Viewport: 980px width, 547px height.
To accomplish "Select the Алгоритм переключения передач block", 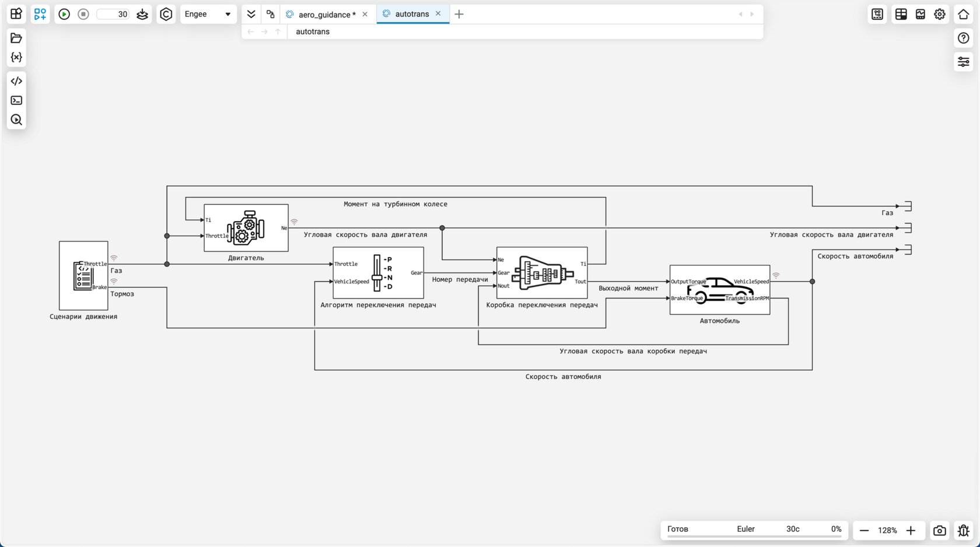I will pyautogui.click(x=378, y=272).
